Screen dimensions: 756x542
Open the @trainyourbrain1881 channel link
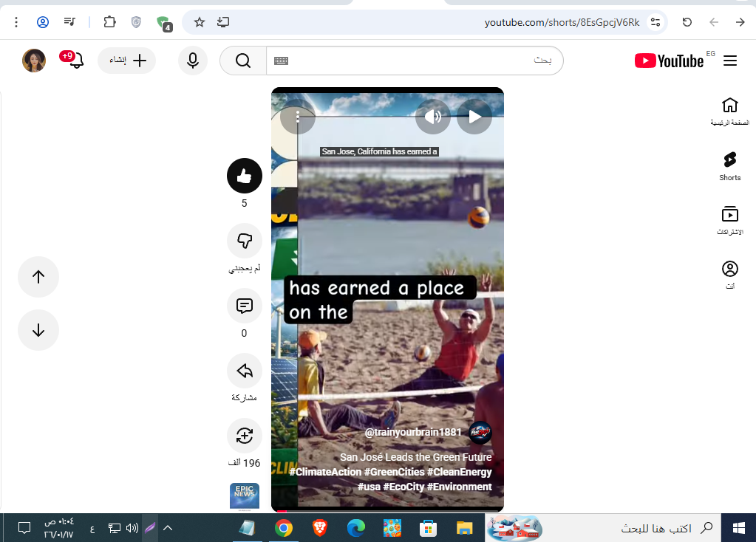pyautogui.click(x=413, y=432)
